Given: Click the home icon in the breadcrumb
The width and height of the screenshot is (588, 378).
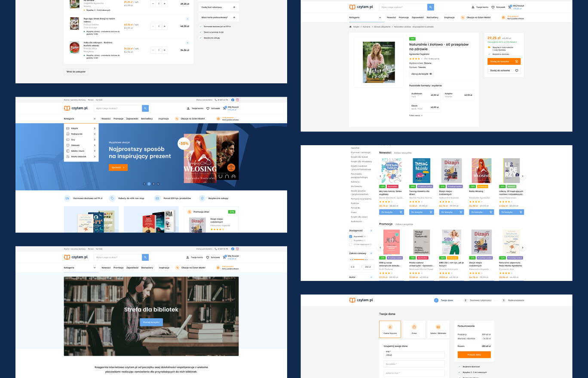Looking at the screenshot, I should pyautogui.click(x=350, y=27).
